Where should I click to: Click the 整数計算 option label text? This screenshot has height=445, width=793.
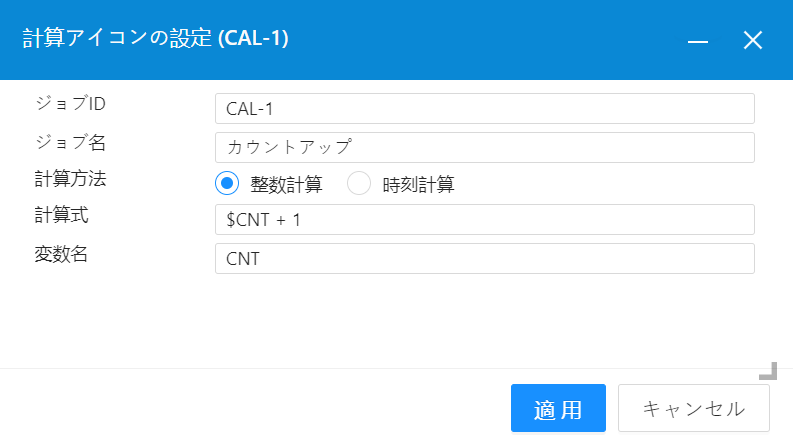pyautogui.click(x=286, y=184)
